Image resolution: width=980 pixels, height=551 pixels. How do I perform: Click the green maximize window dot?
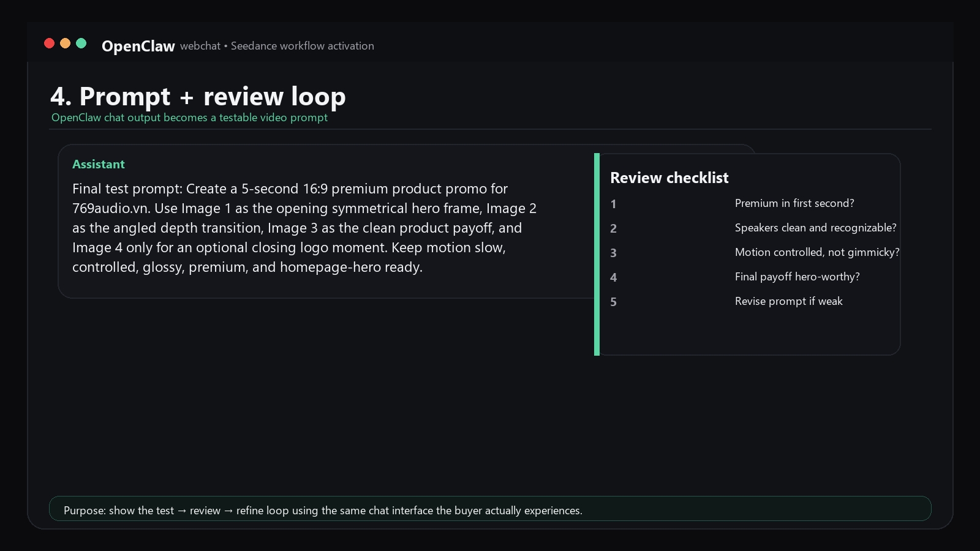(x=81, y=43)
